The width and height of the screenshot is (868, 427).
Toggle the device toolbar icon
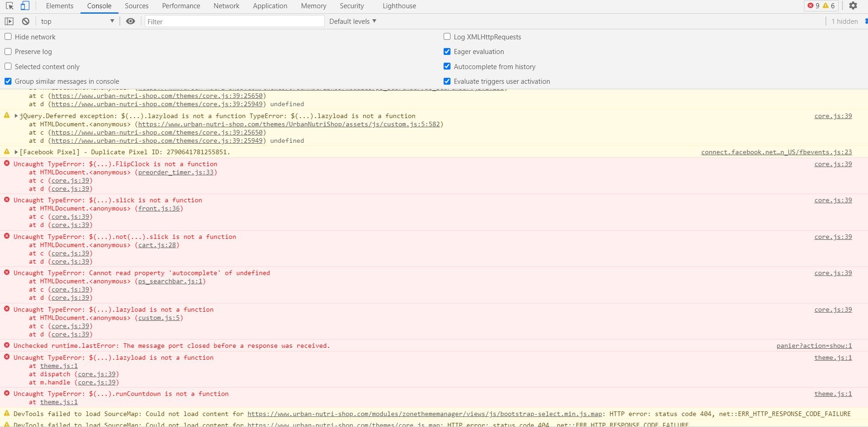click(x=25, y=6)
